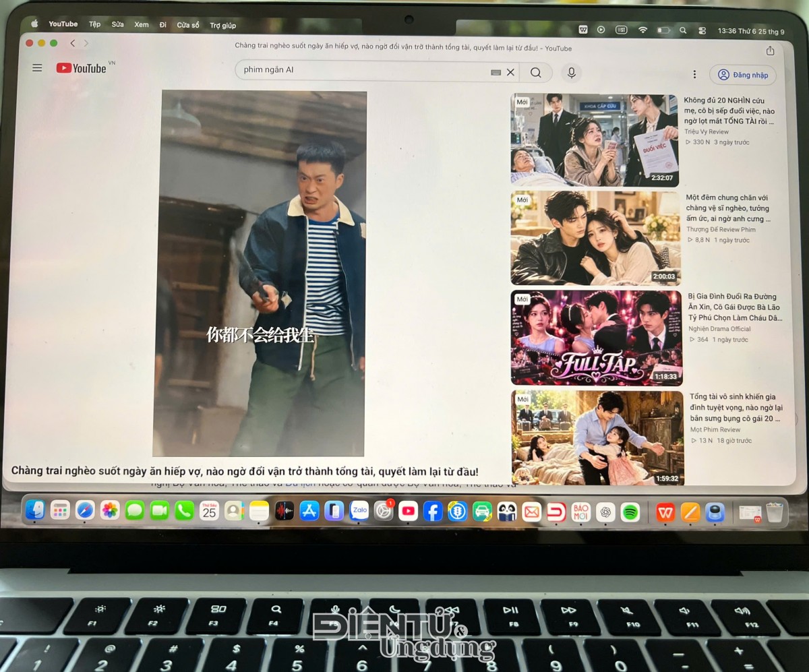Screen dimensions: 809x672
Task: Open the YouTube hamburger guide menu
Action: [x=37, y=68]
